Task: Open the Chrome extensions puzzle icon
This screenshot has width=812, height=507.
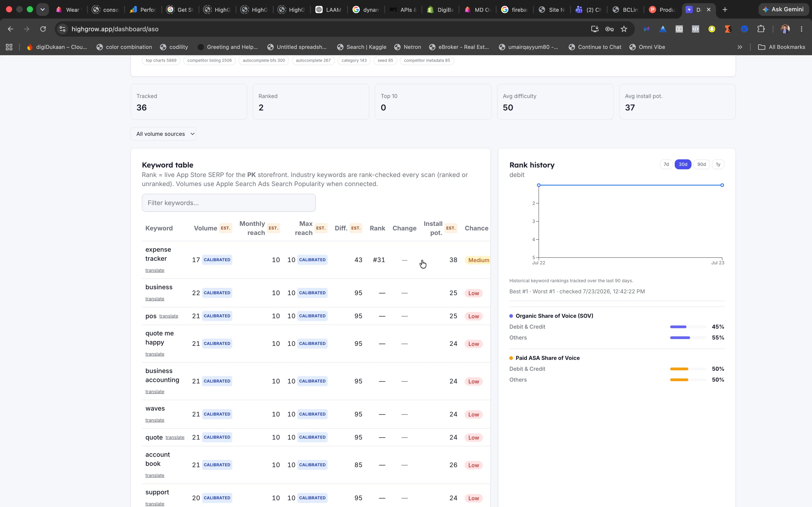Action: pos(761,29)
